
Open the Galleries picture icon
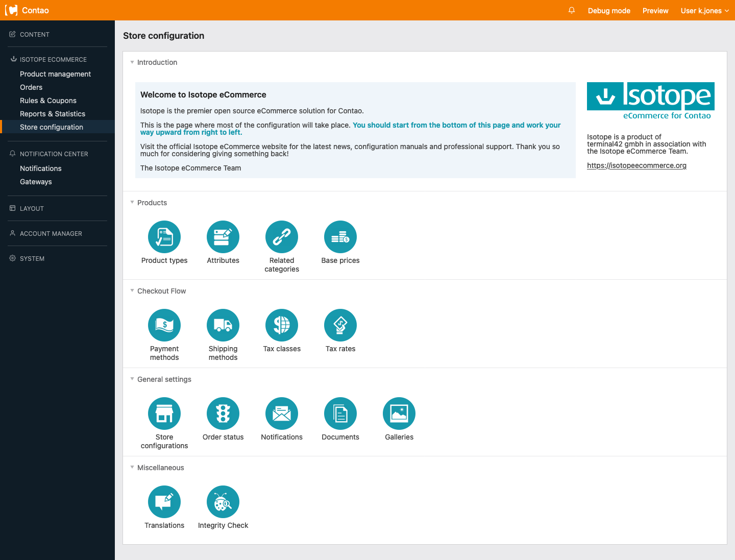pyautogui.click(x=399, y=413)
